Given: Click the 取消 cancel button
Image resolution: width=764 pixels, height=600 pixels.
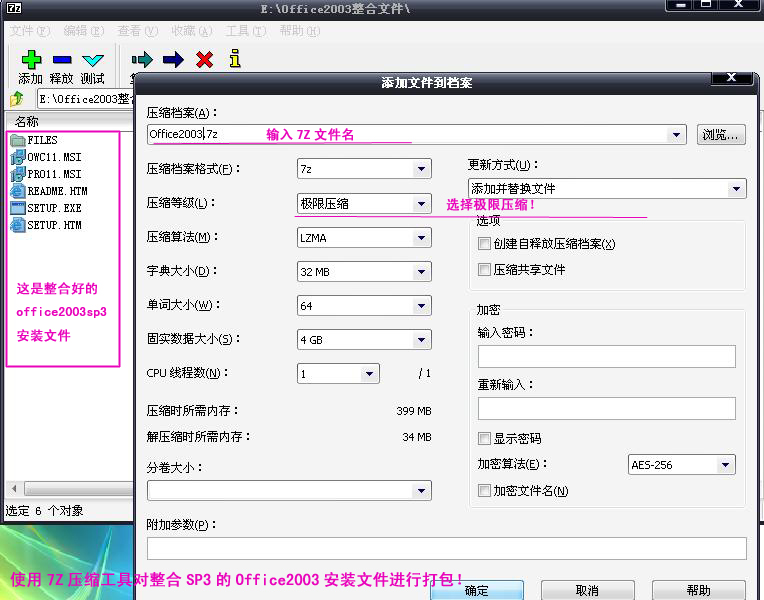Looking at the screenshot, I should tap(588, 590).
